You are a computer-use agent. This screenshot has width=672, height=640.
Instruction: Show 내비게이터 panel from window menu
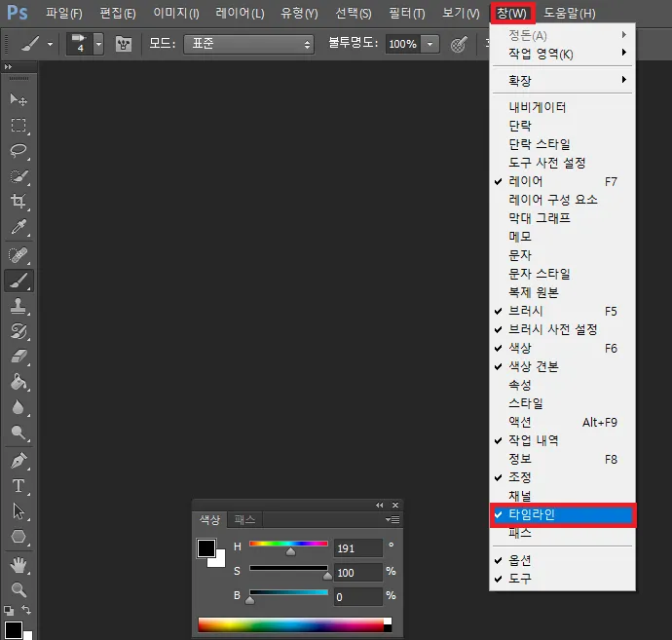[562, 107]
